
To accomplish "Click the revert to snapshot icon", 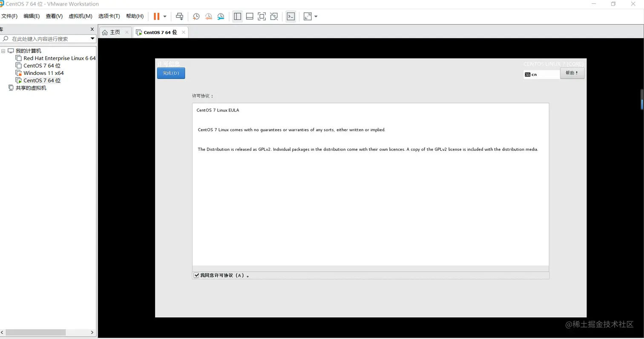I will [208, 16].
